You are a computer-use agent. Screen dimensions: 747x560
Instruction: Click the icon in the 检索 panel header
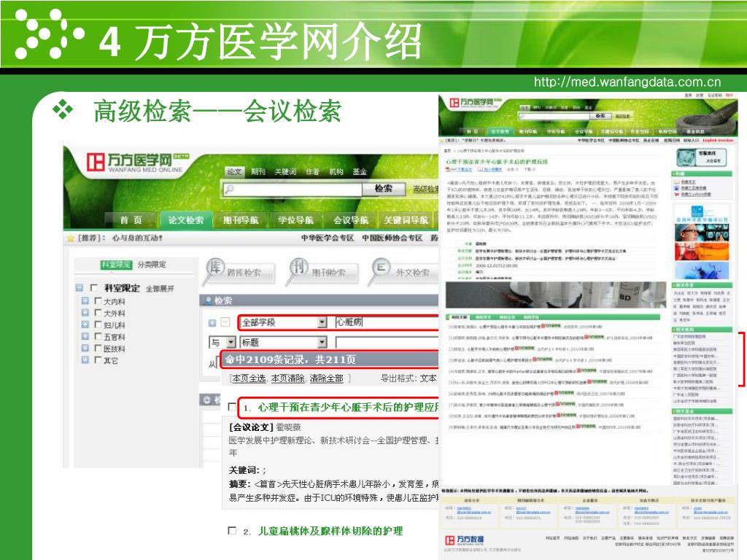click(x=208, y=300)
